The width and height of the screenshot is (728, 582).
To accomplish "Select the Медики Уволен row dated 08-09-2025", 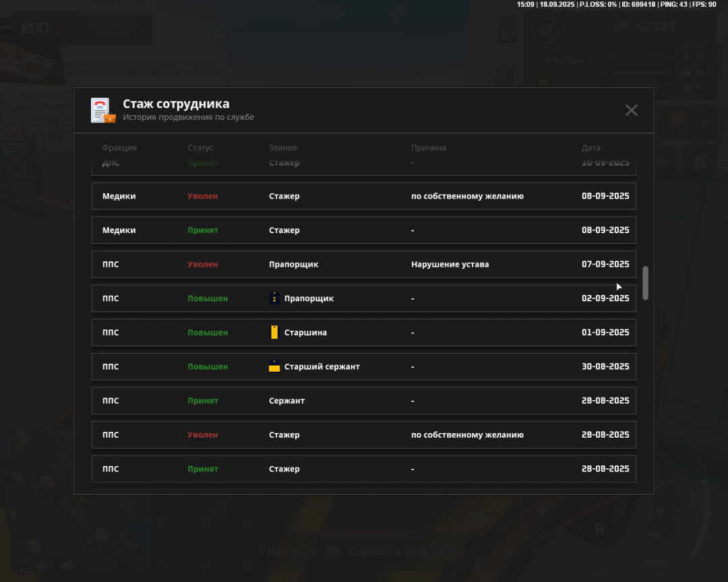I will click(364, 196).
